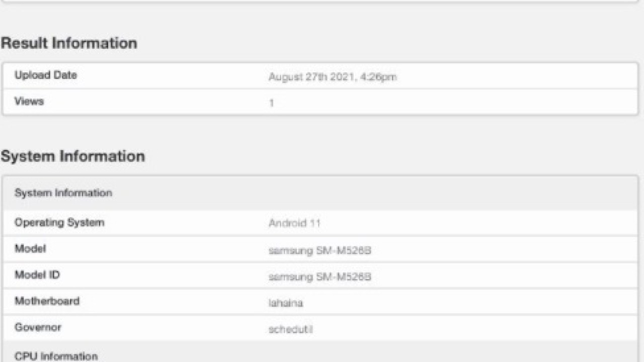644x362 pixels.
Task: Click the Operating System label
Action: (59, 223)
